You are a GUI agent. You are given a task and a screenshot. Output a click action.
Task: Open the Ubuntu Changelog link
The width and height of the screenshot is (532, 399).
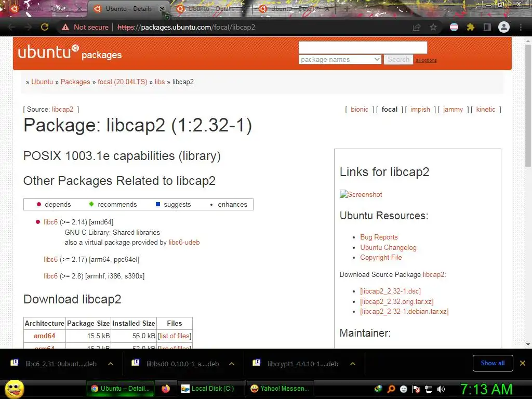[388, 247]
